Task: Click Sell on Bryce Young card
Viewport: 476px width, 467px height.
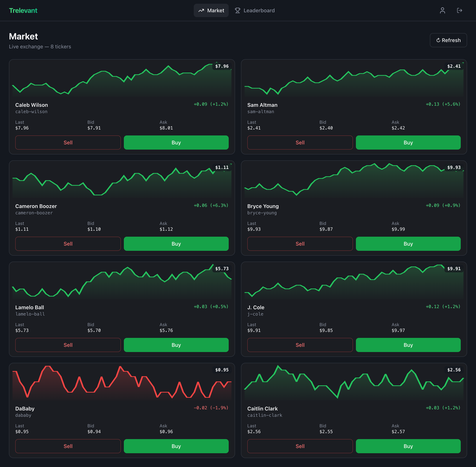Action: click(x=300, y=244)
